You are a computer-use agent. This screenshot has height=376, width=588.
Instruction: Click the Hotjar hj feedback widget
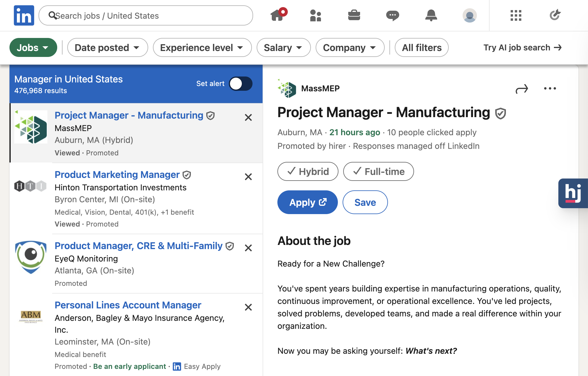[x=573, y=193]
